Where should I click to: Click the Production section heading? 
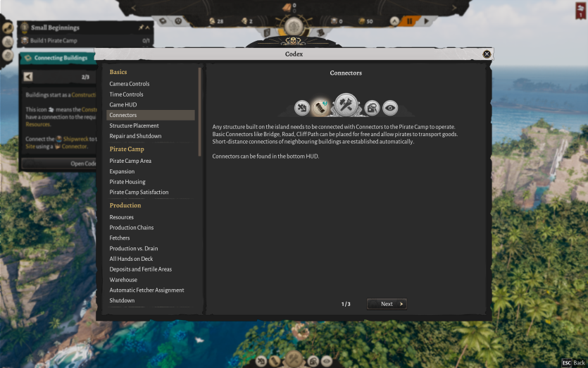tap(125, 205)
